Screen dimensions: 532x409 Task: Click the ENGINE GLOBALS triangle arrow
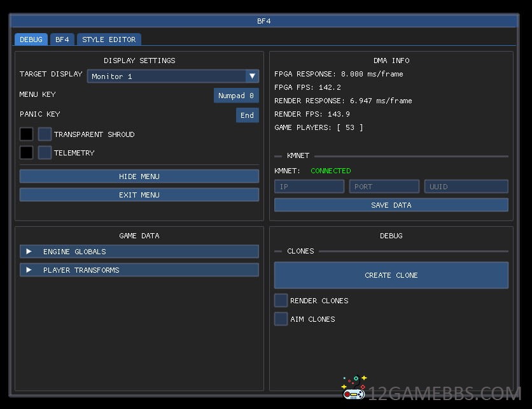[x=29, y=252]
